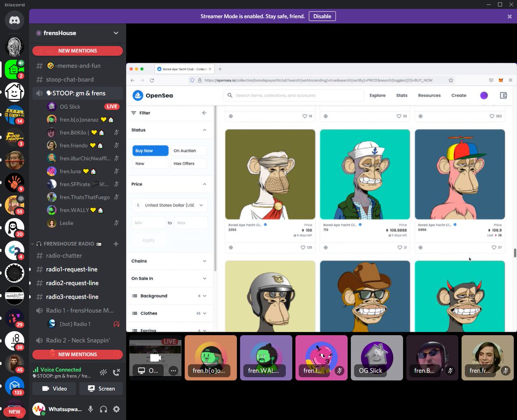The height and width of the screenshot is (420, 517).
Task: Open Resources menu on OpenSea
Action: coord(429,96)
